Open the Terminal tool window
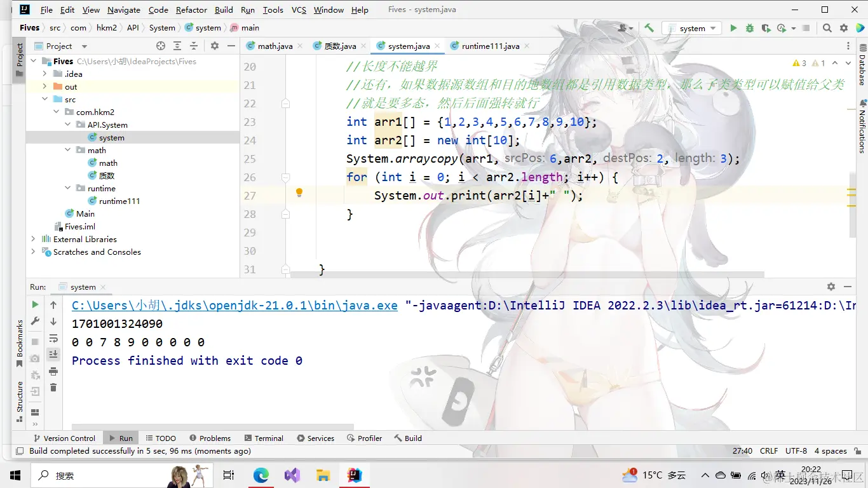 (264, 438)
